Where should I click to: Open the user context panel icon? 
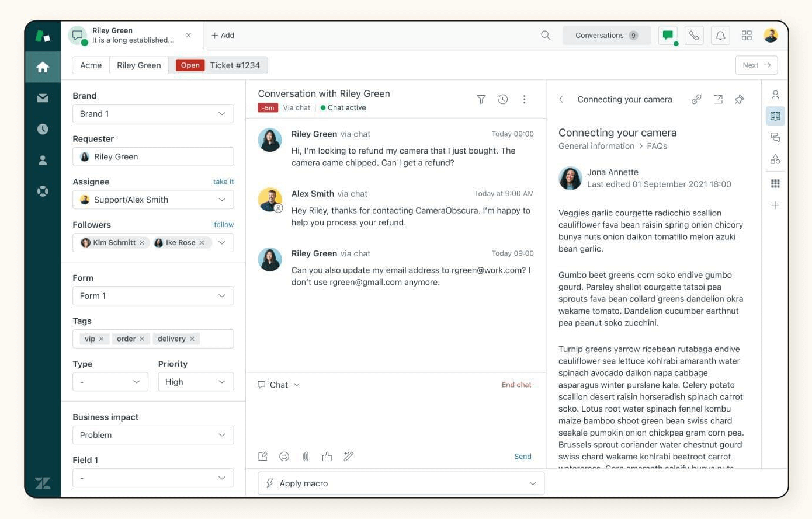(775, 95)
